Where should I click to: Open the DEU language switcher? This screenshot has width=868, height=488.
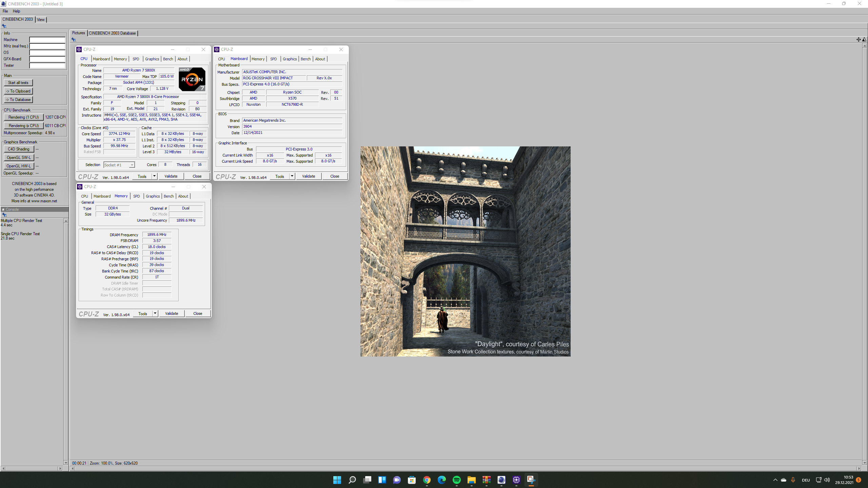[806, 480]
